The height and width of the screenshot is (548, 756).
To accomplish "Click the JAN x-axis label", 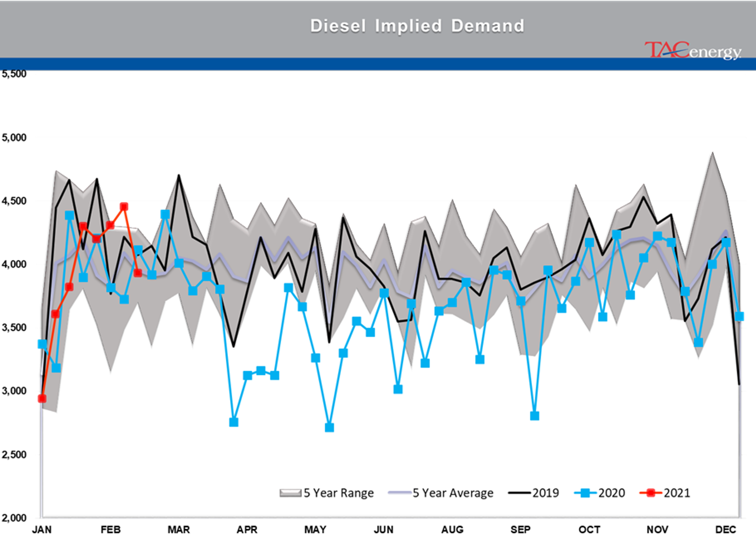I will [x=42, y=530].
